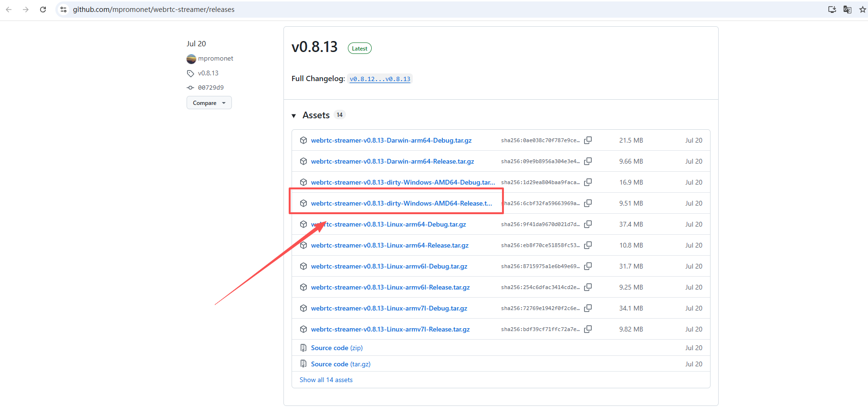Copy sha256 for Linux-arm64-Debug asset
Image resolution: width=868 pixels, height=415 pixels.
pos(588,224)
